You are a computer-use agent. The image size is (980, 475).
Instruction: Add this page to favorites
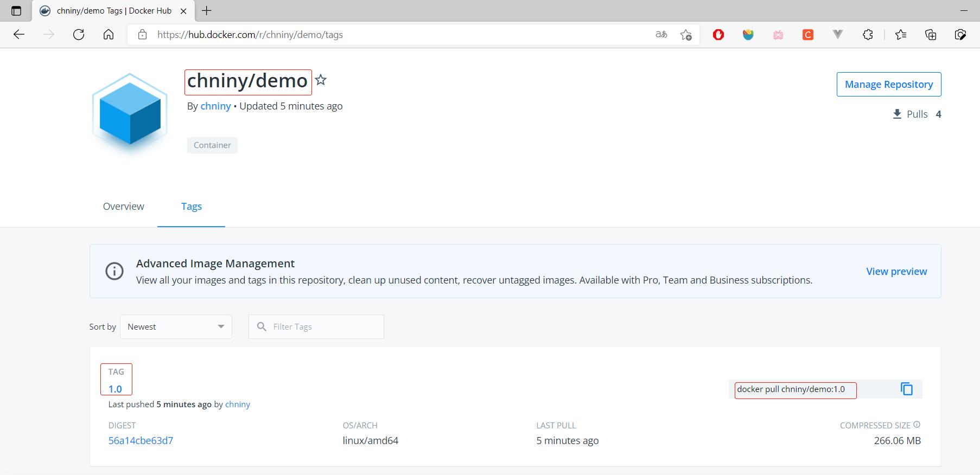686,35
